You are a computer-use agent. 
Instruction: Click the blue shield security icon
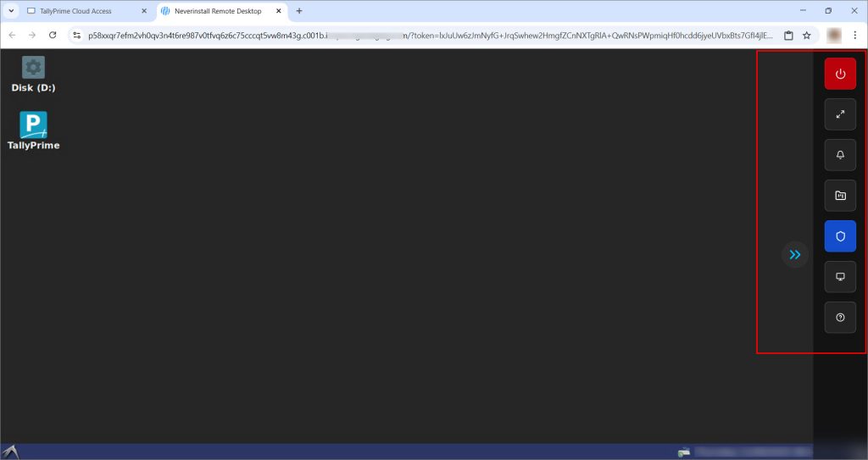[x=840, y=236]
